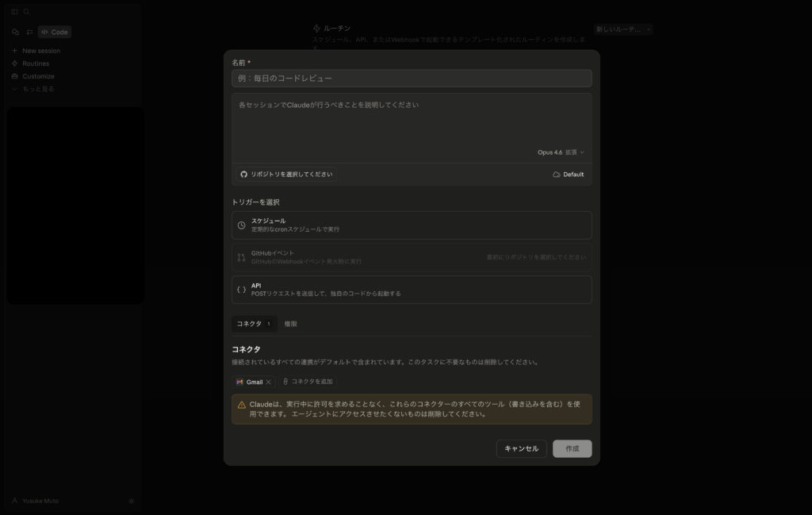Select the API trigger option
The image size is (812, 515).
411,290
